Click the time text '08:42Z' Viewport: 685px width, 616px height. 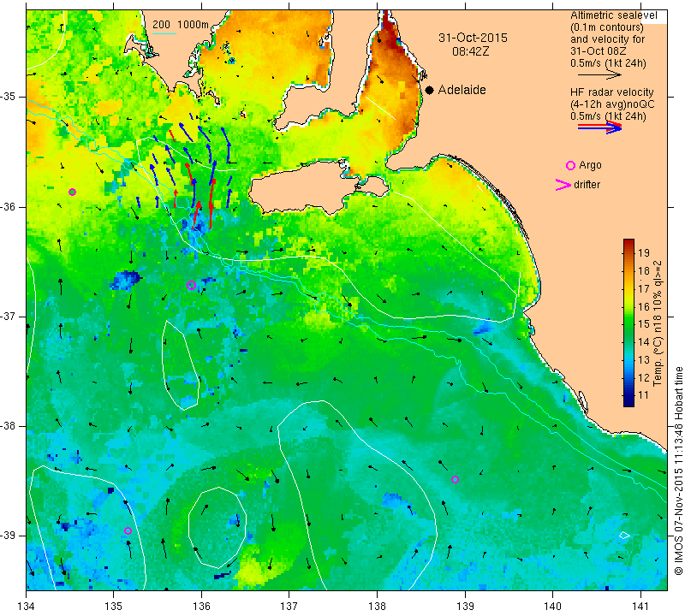click(x=470, y=51)
